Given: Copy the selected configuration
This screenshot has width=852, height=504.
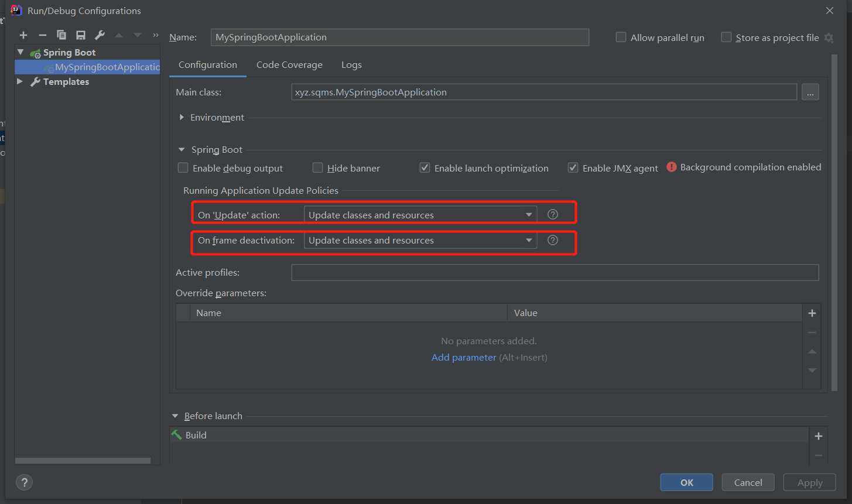Looking at the screenshot, I should tap(61, 36).
